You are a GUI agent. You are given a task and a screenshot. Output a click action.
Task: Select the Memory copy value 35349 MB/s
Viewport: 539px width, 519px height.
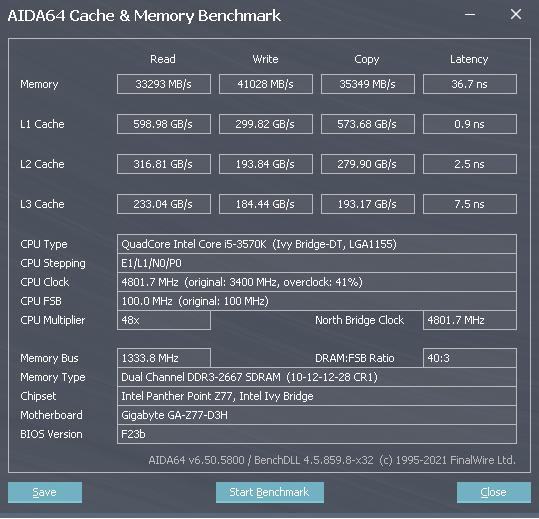(368, 84)
